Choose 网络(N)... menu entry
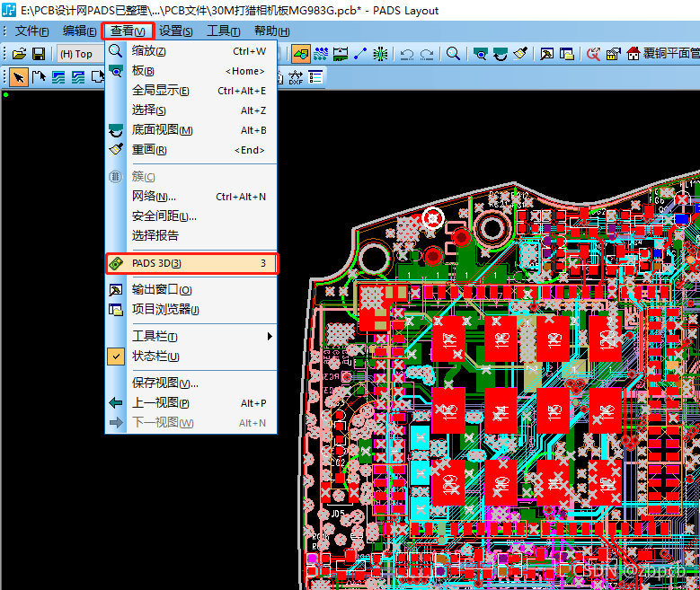The width and height of the screenshot is (700, 590). click(191, 197)
